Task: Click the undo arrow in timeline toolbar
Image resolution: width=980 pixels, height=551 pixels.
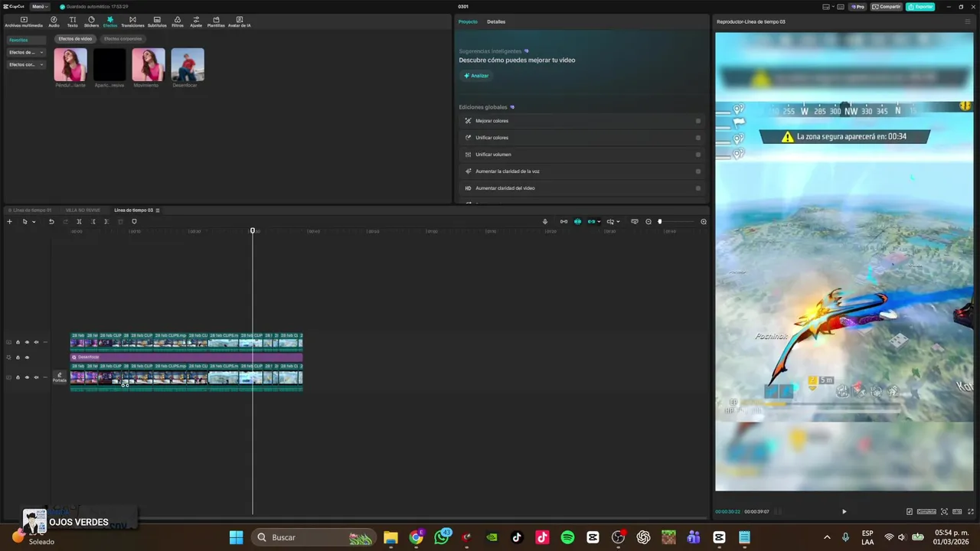Action: coord(51,222)
